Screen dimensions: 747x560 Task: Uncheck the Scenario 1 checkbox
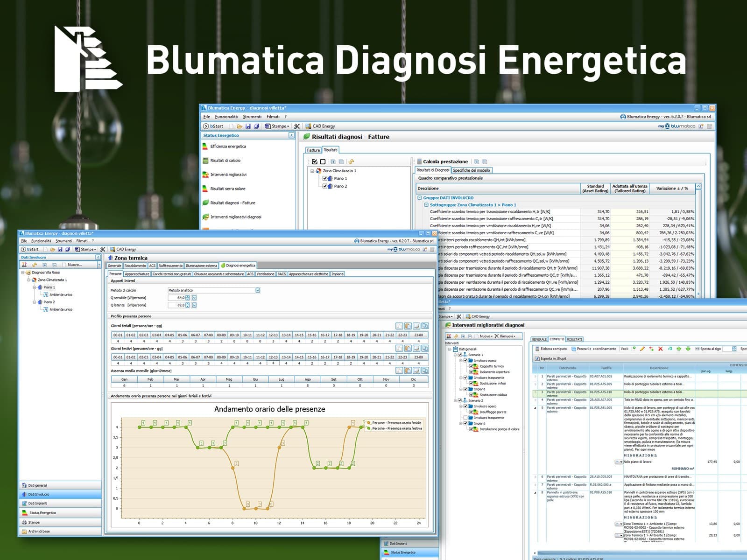[x=459, y=355]
